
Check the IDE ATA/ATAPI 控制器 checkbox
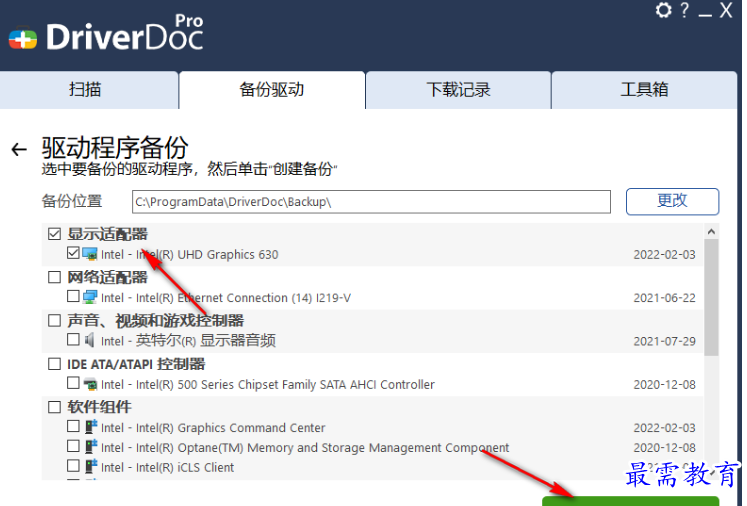point(54,364)
